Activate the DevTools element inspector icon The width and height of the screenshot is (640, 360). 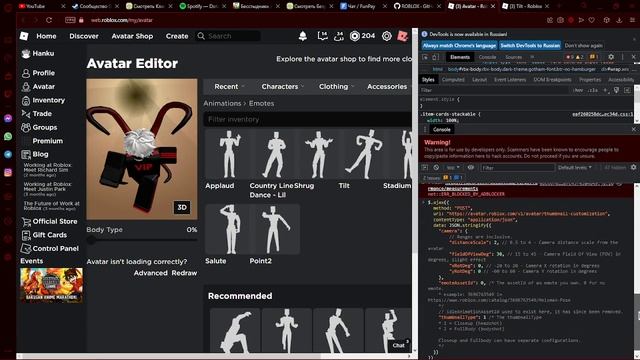(x=425, y=57)
